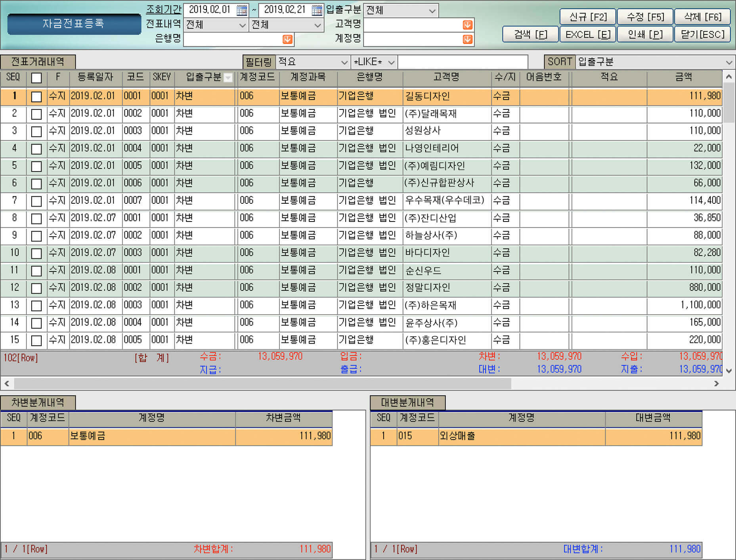Switch to the 전표거래내역 tab

click(38, 61)
